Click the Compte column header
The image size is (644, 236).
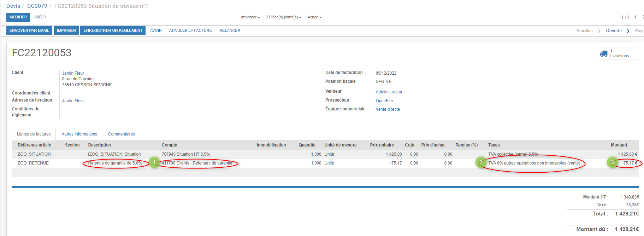(169, 145)
